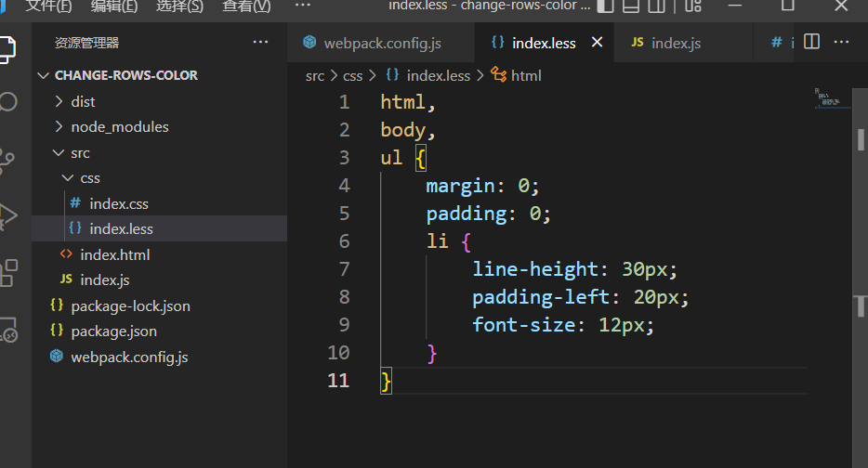Open the Extensions view
Viewport: 868px width, 468px height.
7,272
